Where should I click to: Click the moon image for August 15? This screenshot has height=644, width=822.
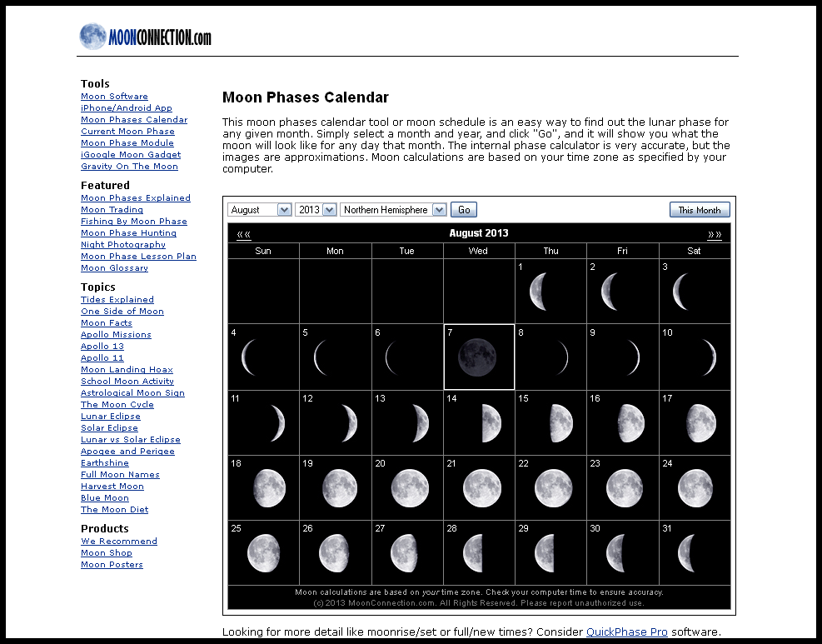pyautogui.click(x=561, y=422)
